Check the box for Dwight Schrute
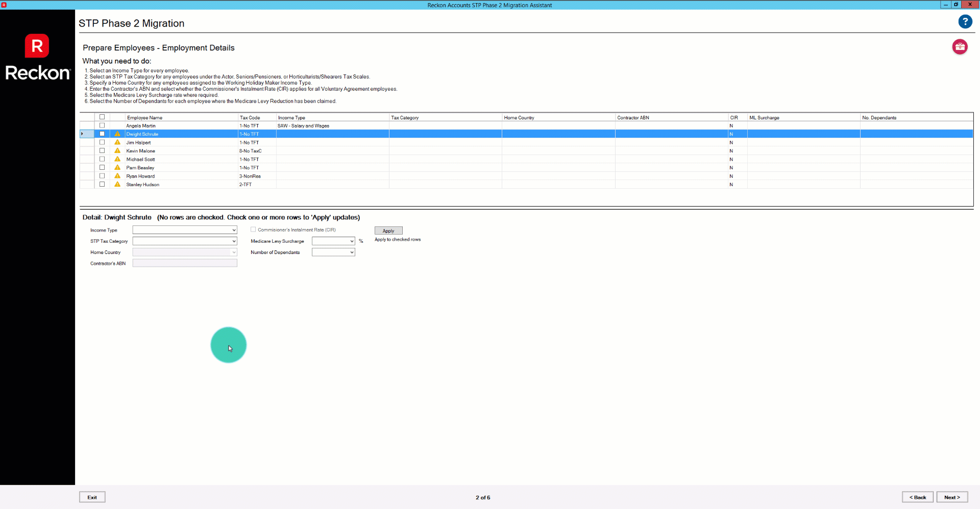 (102, 134)
